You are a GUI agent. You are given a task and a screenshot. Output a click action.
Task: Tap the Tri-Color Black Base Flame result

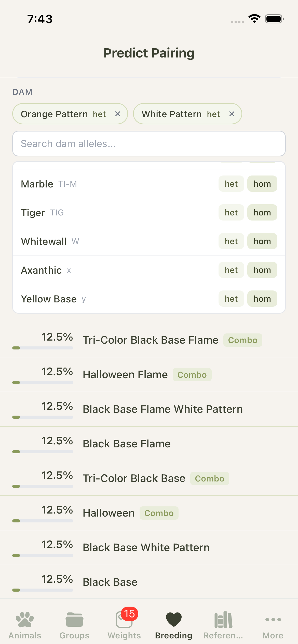tap(151, 340)
